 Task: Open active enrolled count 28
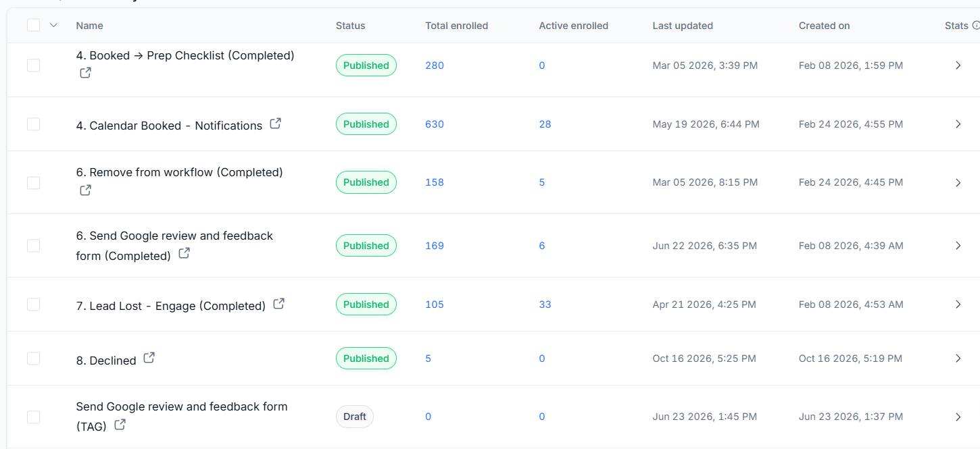545,124
